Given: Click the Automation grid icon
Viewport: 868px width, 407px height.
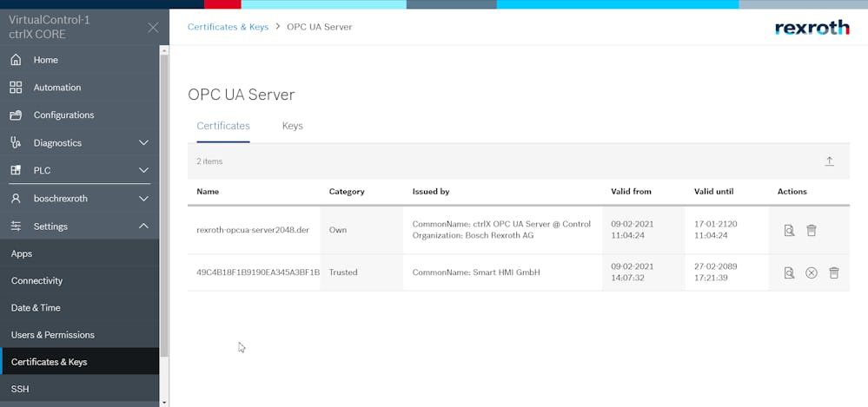Looking at the screenshot, I should coord(16,88).
